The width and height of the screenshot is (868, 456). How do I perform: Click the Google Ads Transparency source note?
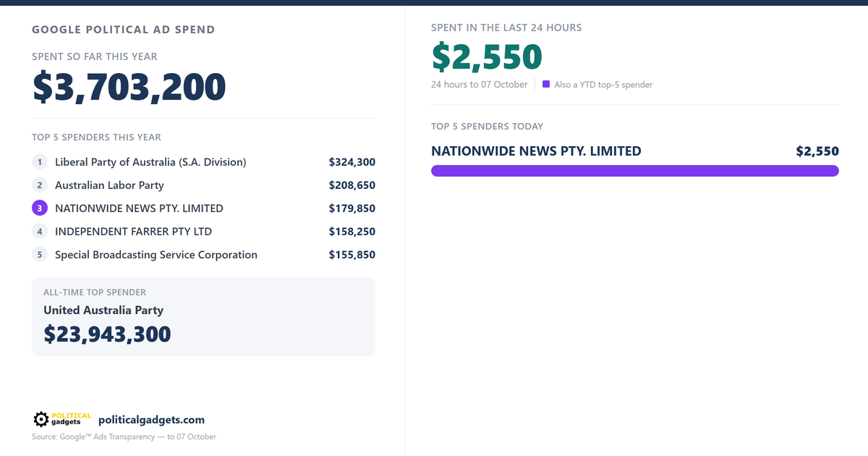[124, 436]
